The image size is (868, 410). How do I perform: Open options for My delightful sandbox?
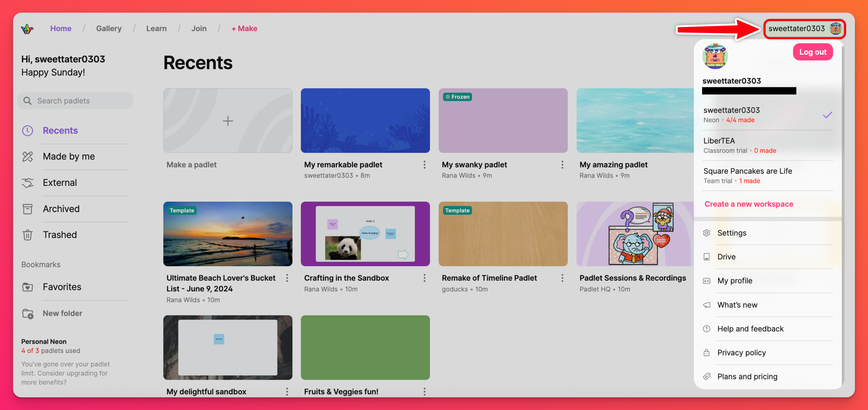pyautogui.click(x=287, y=392)
